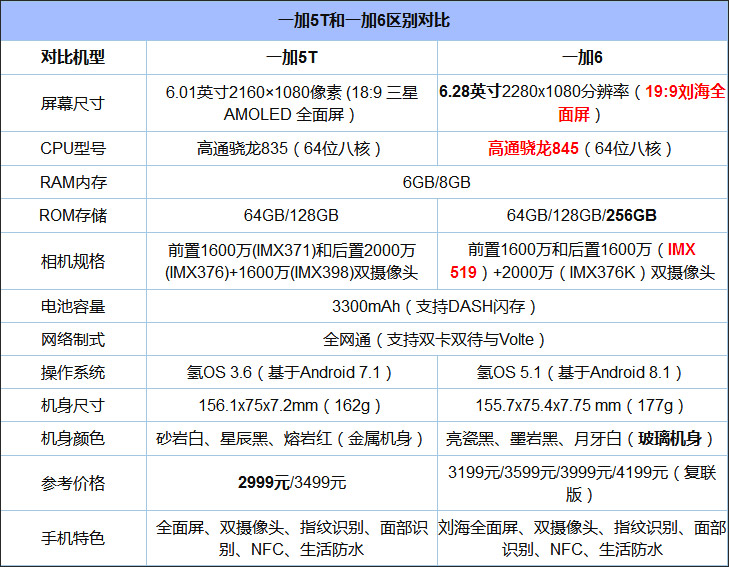Click the 3300mAh（支持DASH闪存）cell
The height and width of the screenshot is (567, 729).
(x=437, y=306)
